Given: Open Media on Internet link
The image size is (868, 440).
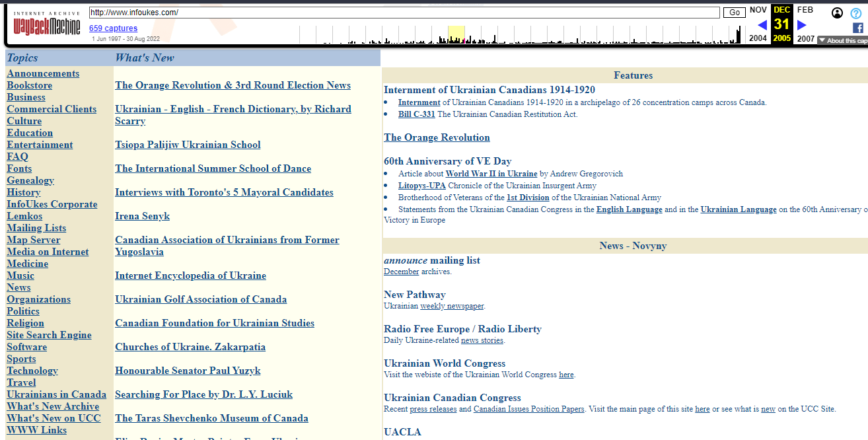Looking at the screenshot, I should pyautogui.click(x=48, y=252).
